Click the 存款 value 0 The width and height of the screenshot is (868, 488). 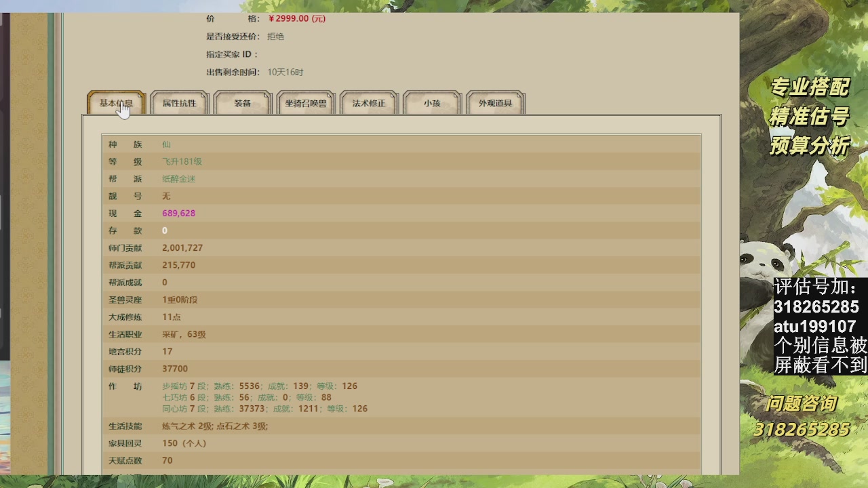165,230
